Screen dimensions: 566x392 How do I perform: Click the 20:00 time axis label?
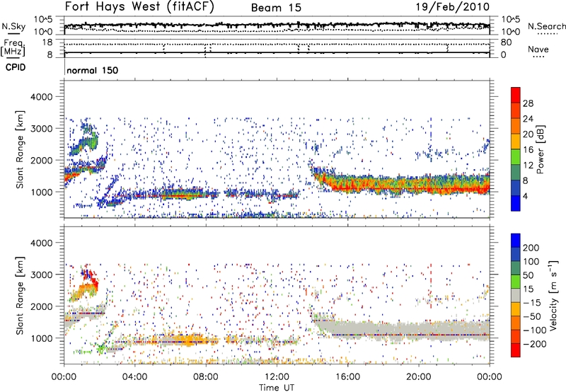[x=419, y=377]
